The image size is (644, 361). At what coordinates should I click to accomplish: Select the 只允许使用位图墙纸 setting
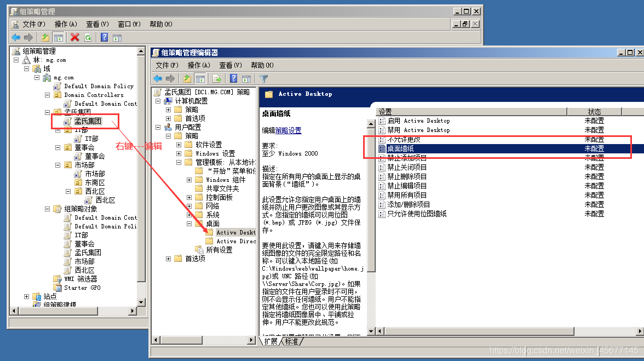[417, 214]
